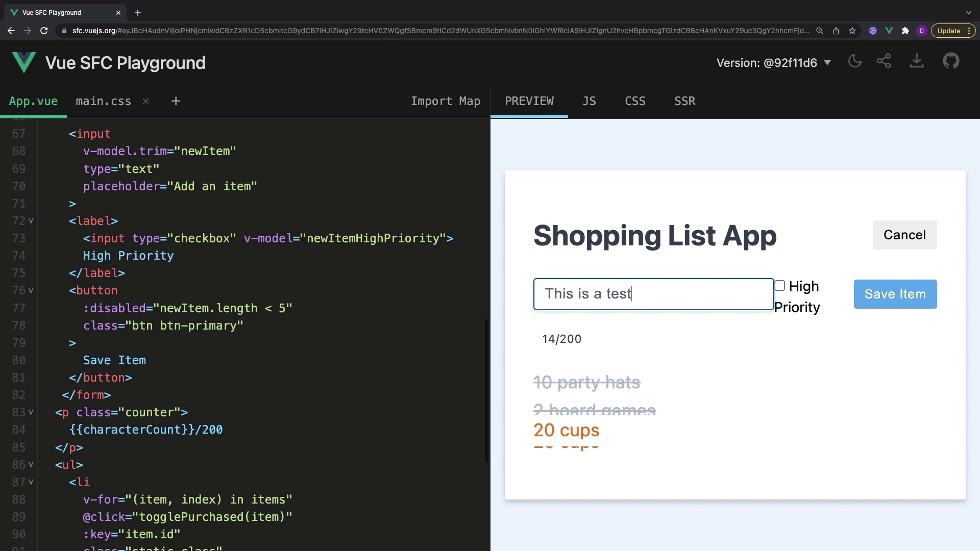The height and width of the screenshot is (551, 980).
Task: Close the main.css file tab
Action: tap(146, 102)
